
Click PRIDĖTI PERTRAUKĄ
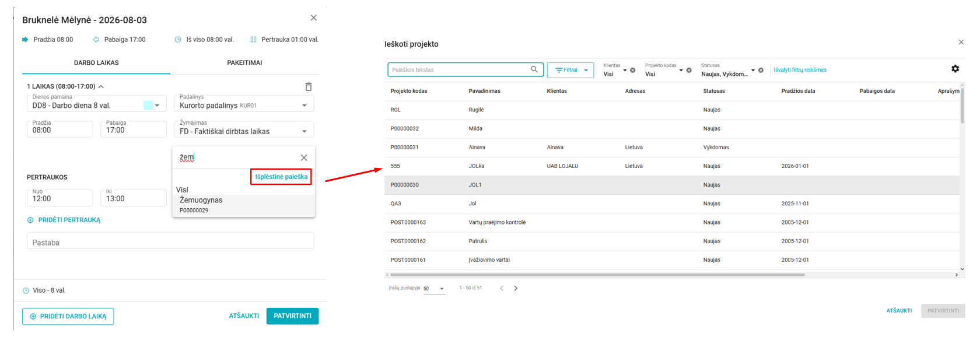coord(64,220)
